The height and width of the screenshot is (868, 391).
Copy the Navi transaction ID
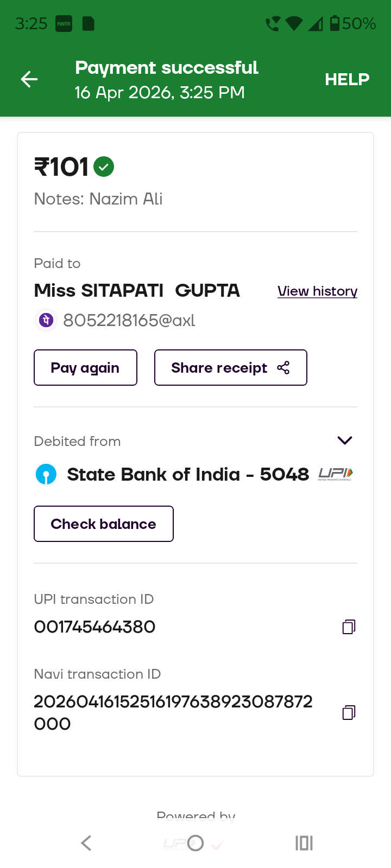[x=349, y=712]
